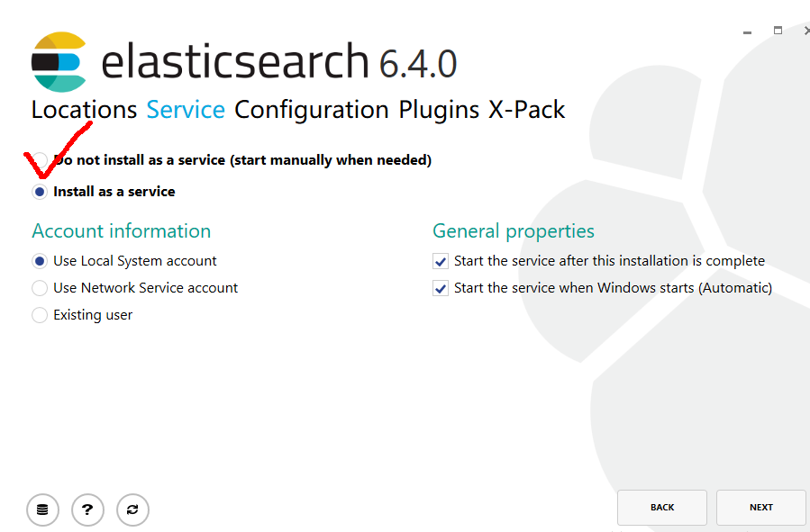The height and width of the screenshot is (532, 810).
Task: Click the Elasticsearch logo icon
Action: (x=59, y=62)
